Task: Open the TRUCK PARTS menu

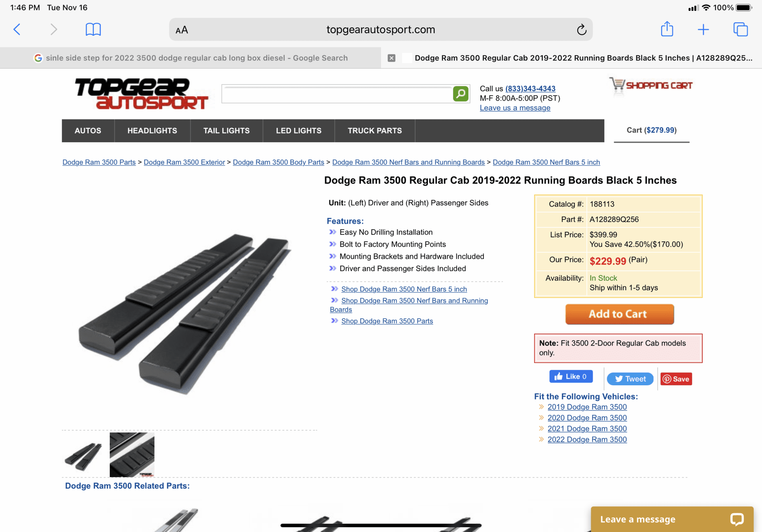Action: (x=375, y=131)
